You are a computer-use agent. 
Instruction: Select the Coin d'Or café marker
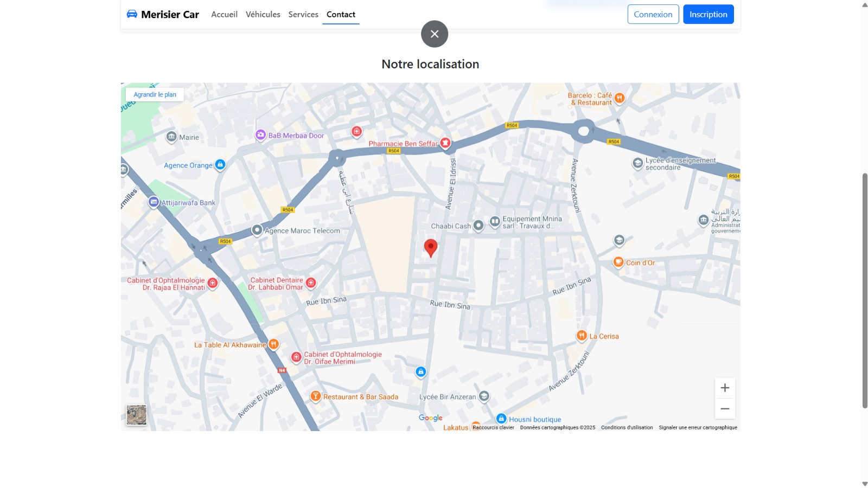[x=618, y=262]
